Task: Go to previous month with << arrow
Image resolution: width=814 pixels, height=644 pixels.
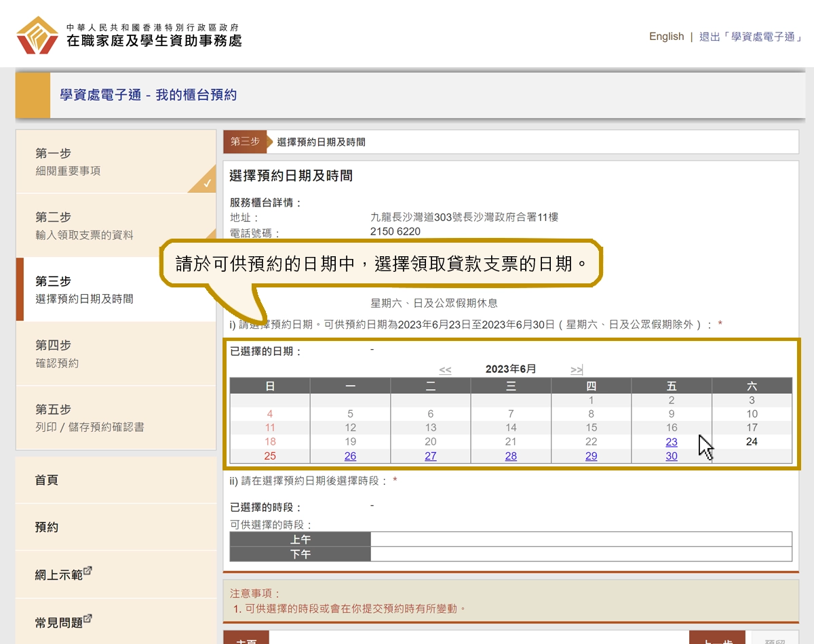Action: [446, 370]
